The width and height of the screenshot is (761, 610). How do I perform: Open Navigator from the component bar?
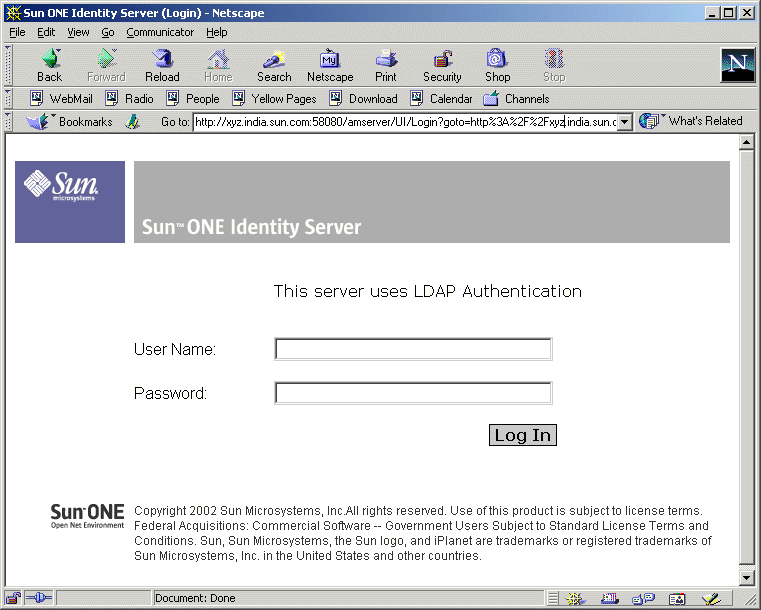tap(575, 598)
